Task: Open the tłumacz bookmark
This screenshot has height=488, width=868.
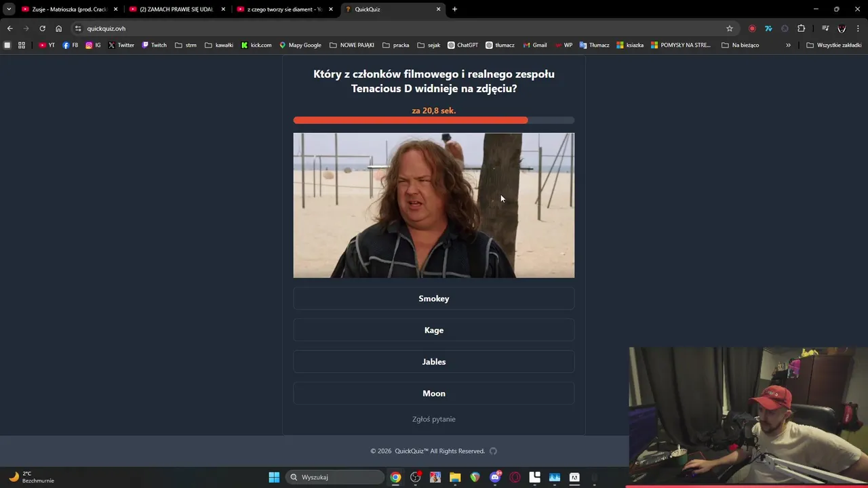Action: 500,45
